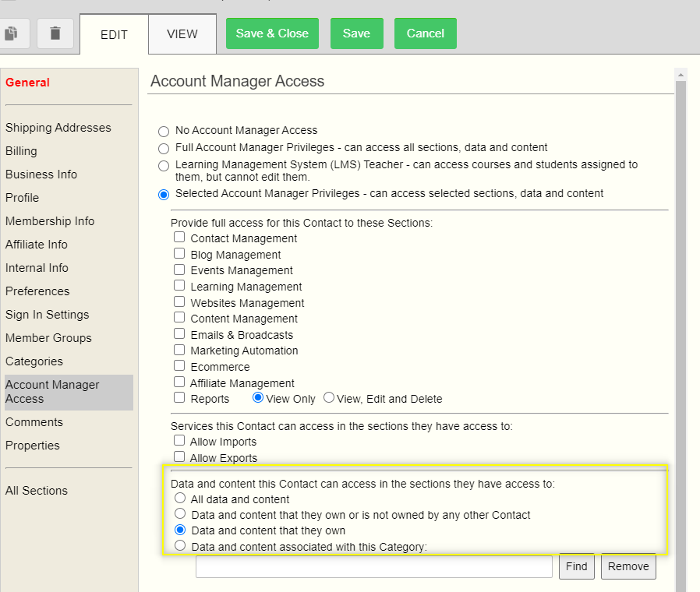700x592 pixels.
Task: Open the Comments section
Action: coord(34,422)
